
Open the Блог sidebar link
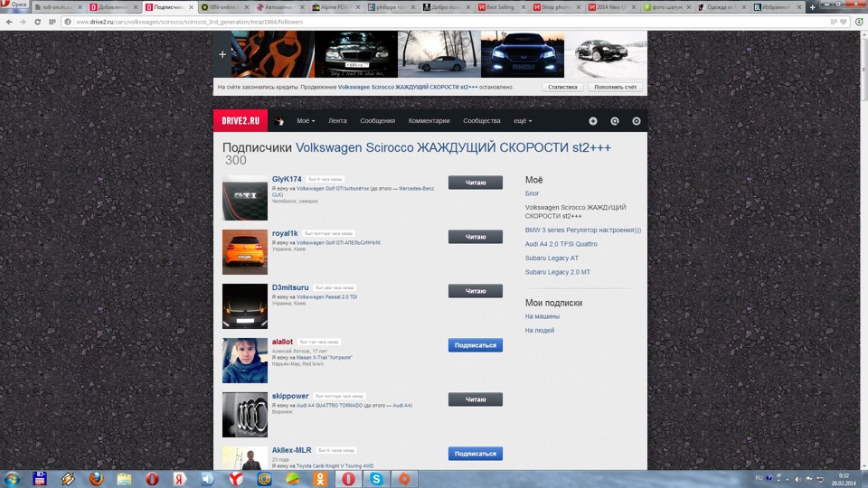532,193
